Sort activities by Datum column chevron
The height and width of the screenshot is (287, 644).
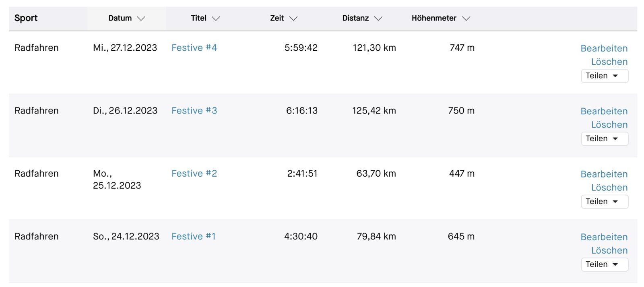[141, 19]
